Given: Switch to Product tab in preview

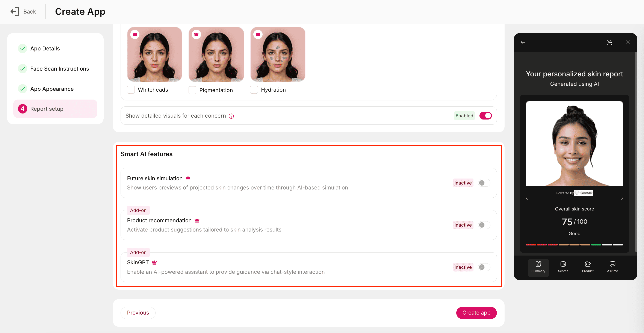Looking at the screenshot, I should point(588,267).
